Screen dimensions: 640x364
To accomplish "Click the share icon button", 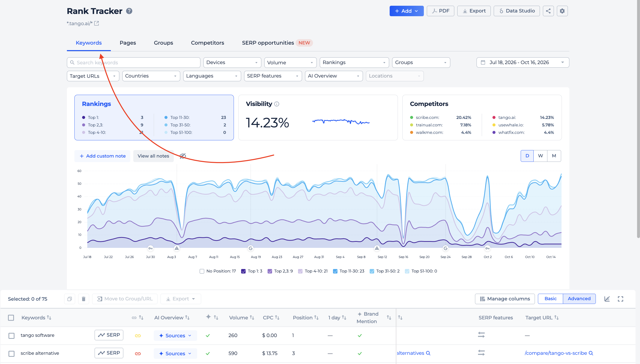I will pyautogui.click(x=548, y=11).
